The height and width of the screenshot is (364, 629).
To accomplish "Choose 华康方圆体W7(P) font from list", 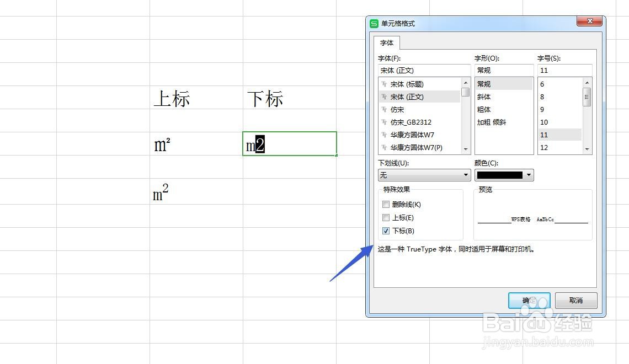I will [x=419, y=147].
